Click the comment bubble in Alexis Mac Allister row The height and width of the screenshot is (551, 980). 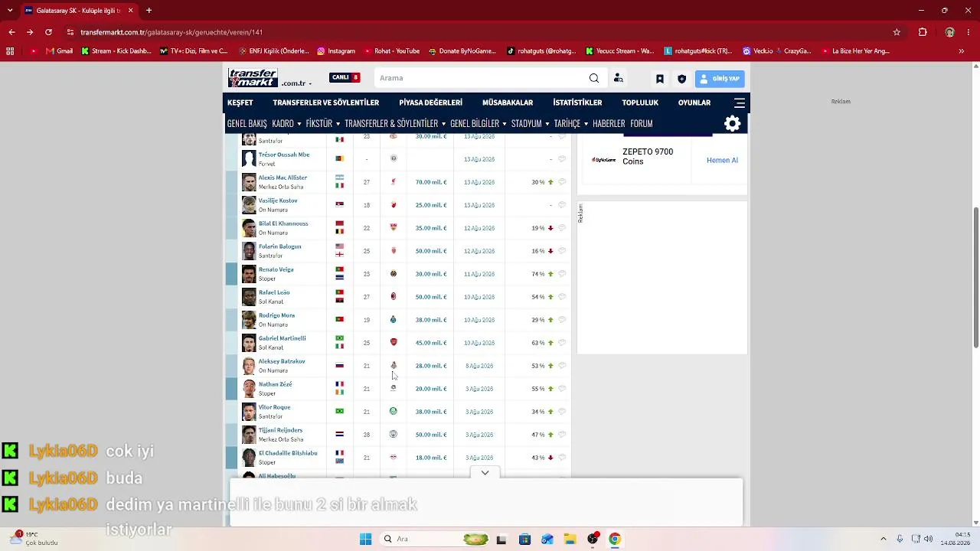562,182
